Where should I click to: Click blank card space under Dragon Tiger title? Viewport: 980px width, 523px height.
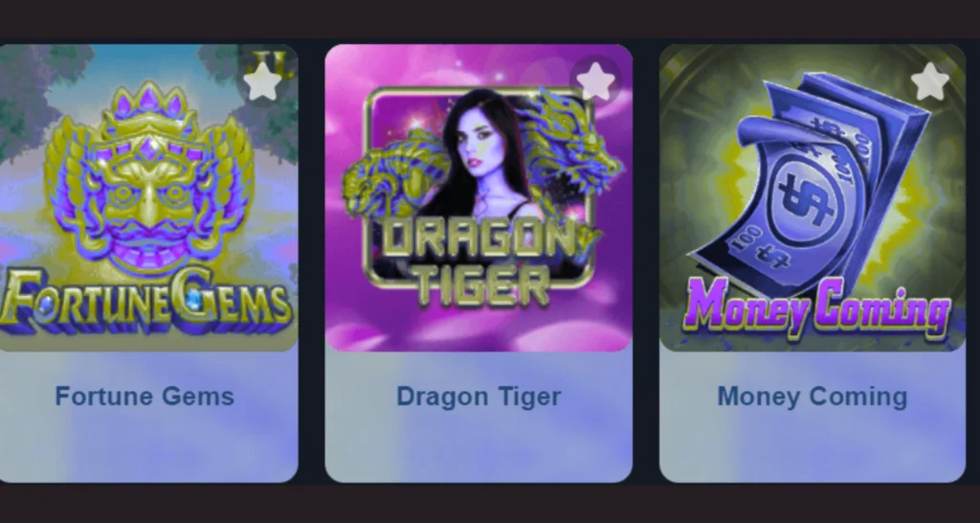pos(479,447)
